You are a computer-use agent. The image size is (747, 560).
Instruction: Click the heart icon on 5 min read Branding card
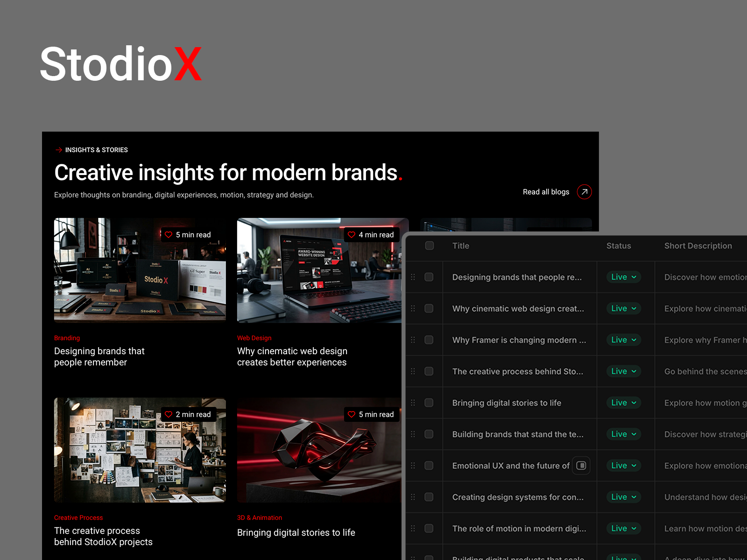tap(169, 235)
